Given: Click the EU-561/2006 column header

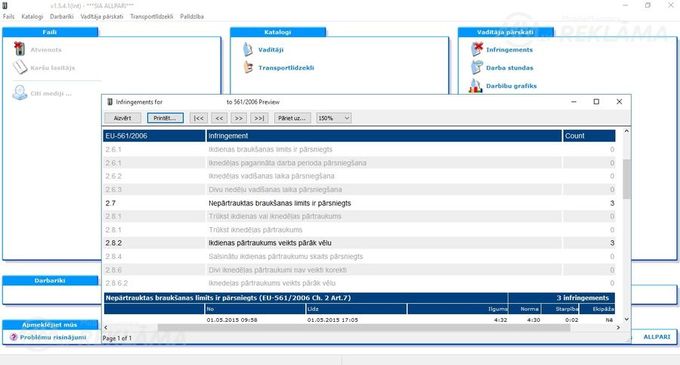Looking at the screenshot, I should click(154, 136).
